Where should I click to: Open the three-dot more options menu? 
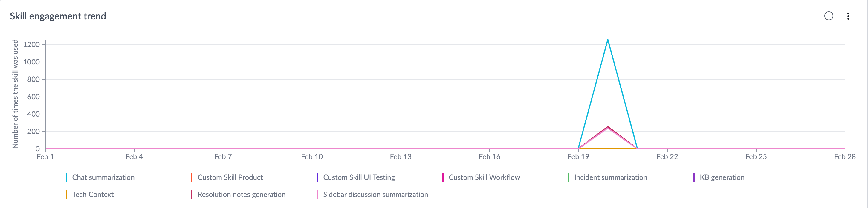pyautogui.click(x=848, y=16)
